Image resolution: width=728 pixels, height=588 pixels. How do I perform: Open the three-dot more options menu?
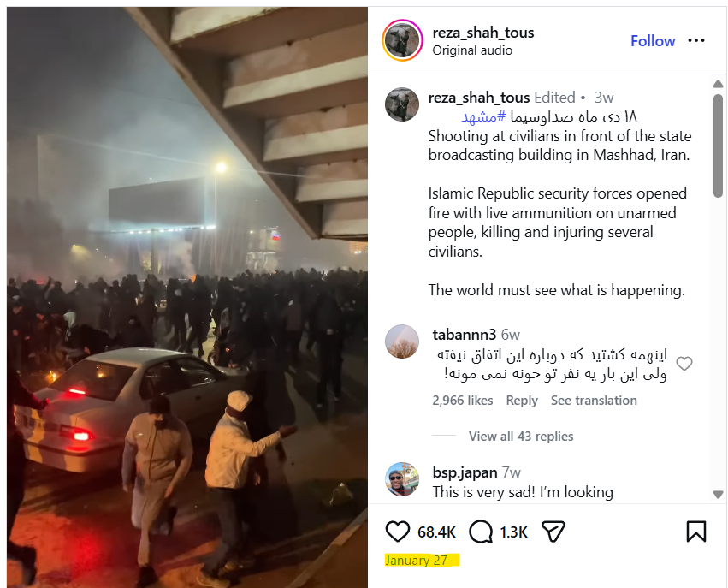[696, 41]
